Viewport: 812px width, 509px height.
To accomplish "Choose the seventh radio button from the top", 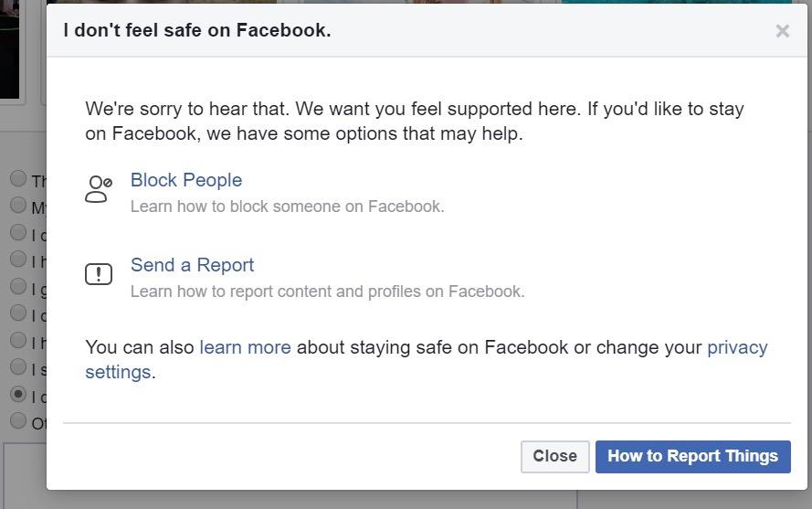I will (x=18, y=340).
